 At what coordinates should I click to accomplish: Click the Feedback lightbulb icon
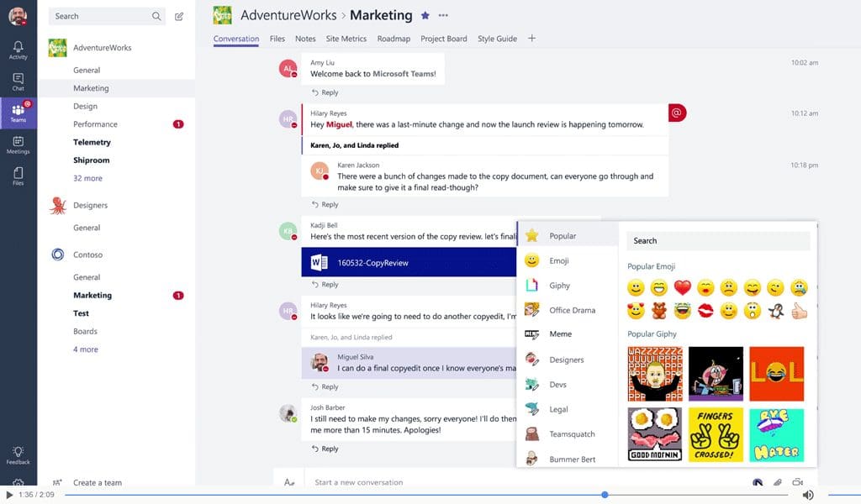[18, 455]
